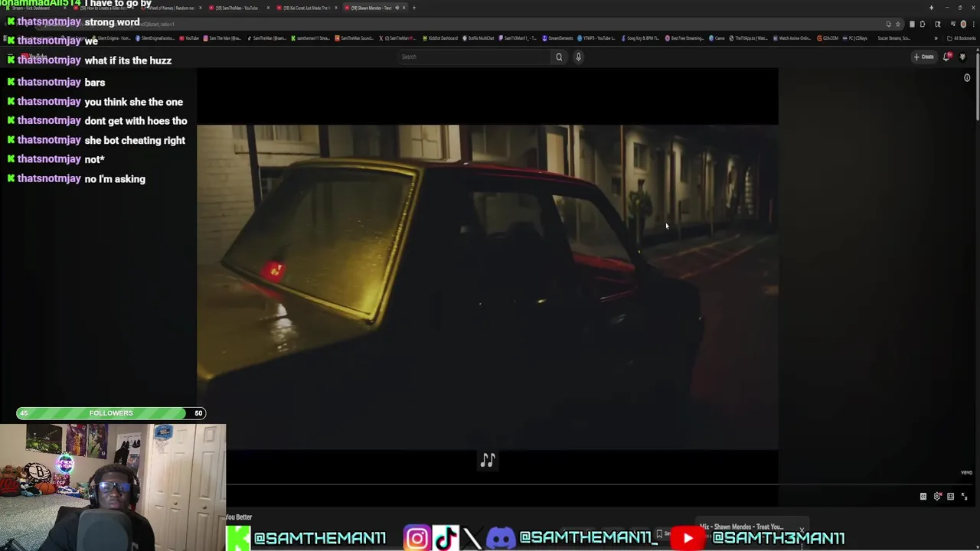This screenshot has width=980, height=551.
Task: Click the vevo watermark on video
Action: pos(966,473)
